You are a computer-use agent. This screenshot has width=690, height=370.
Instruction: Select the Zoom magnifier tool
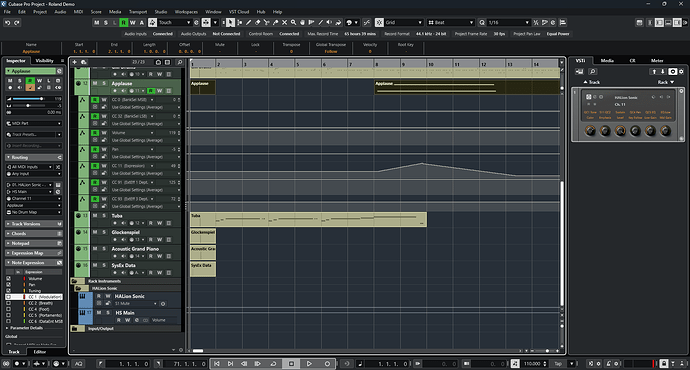point(294,22)
